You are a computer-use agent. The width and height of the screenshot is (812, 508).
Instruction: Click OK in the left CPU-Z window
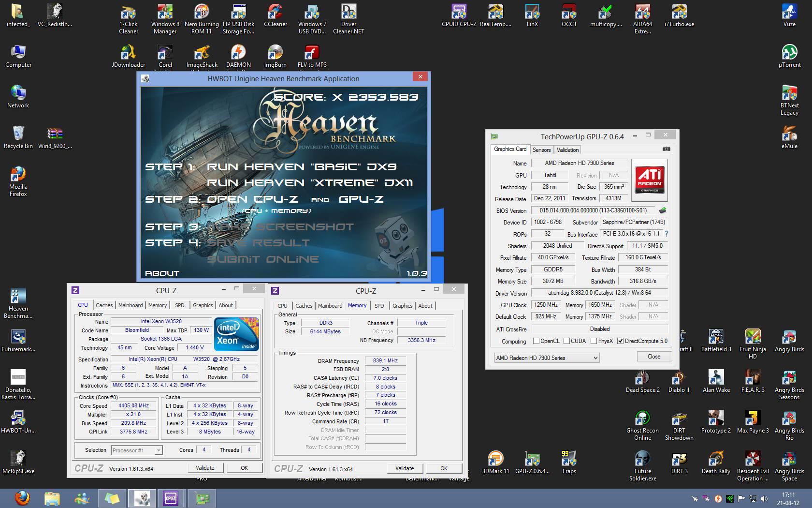(x=244, y=468)
